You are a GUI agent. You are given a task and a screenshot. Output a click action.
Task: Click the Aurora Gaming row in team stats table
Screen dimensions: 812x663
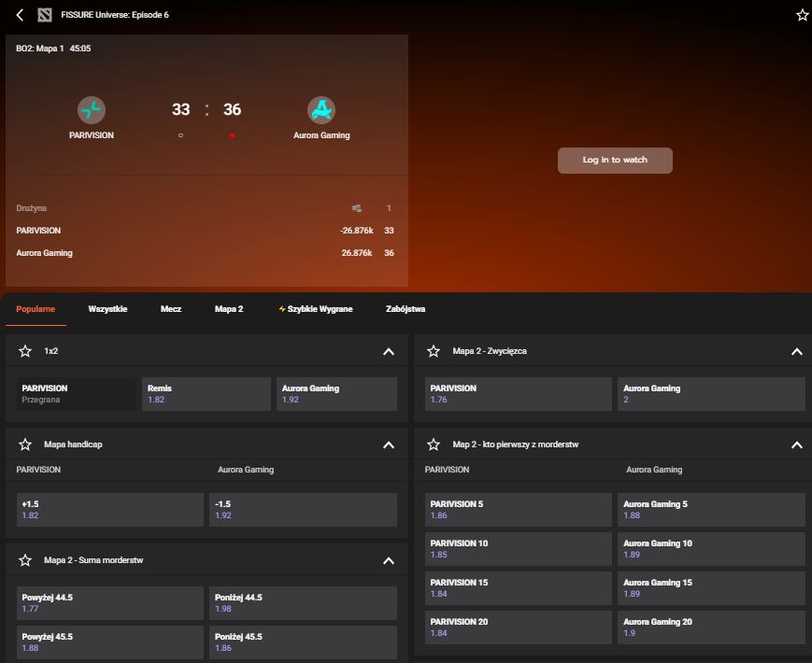(207, 253)
